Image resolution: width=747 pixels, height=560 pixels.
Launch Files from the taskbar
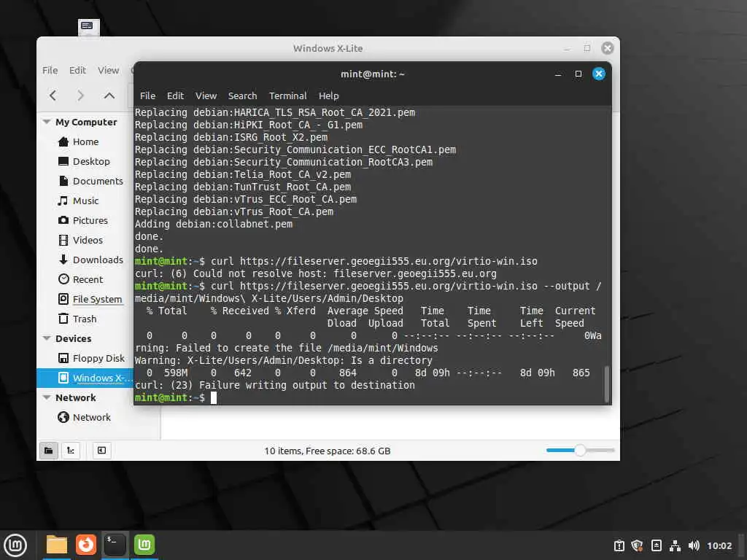tap(56, 545)
